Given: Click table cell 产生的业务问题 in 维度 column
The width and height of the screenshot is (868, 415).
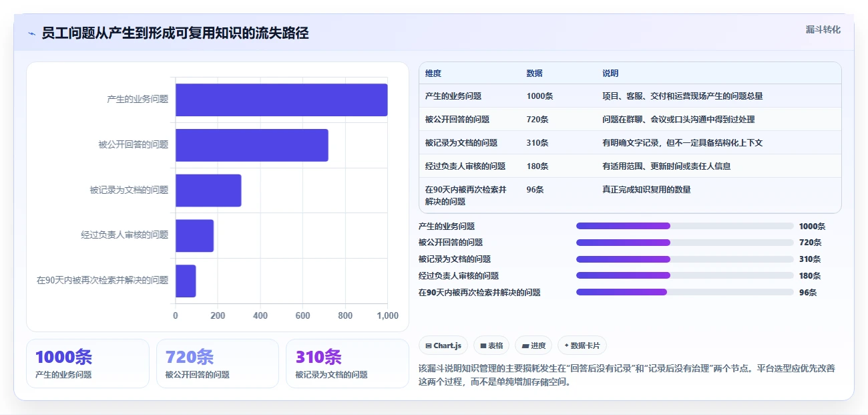Looking at the screenshot, I should tap(453, 96).
